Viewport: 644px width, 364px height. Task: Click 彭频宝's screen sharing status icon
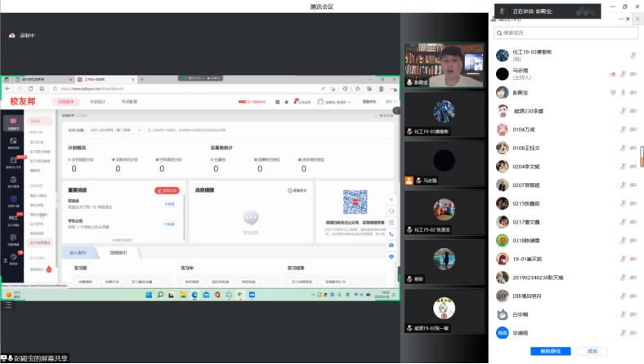coord(612,93)
